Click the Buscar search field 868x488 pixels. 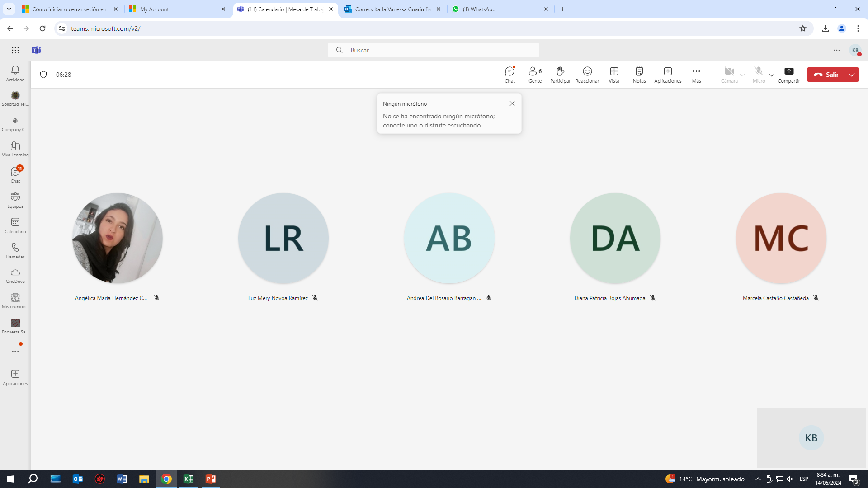[x=433, y=50]
